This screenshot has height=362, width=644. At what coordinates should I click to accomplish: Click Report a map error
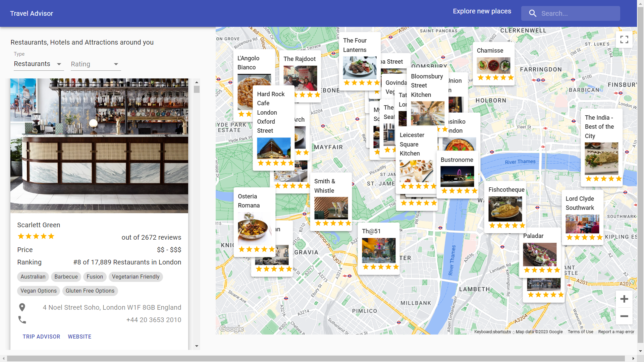point(616,332)
